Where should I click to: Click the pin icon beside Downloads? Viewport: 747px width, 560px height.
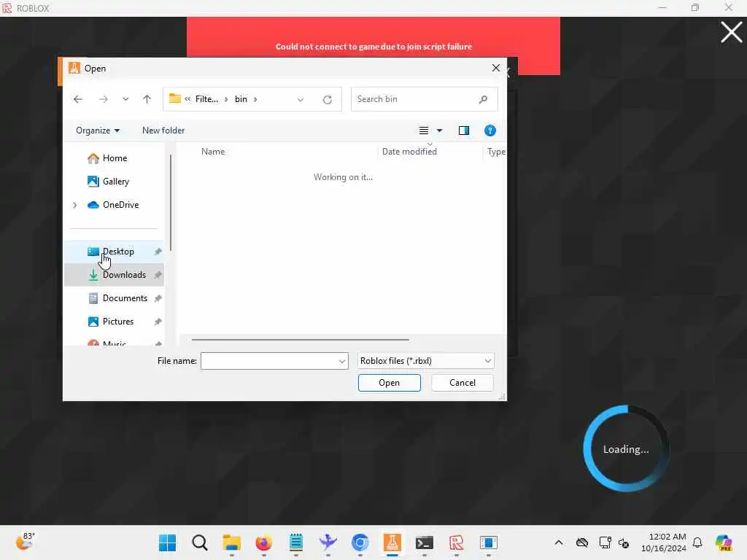point(158,275)
